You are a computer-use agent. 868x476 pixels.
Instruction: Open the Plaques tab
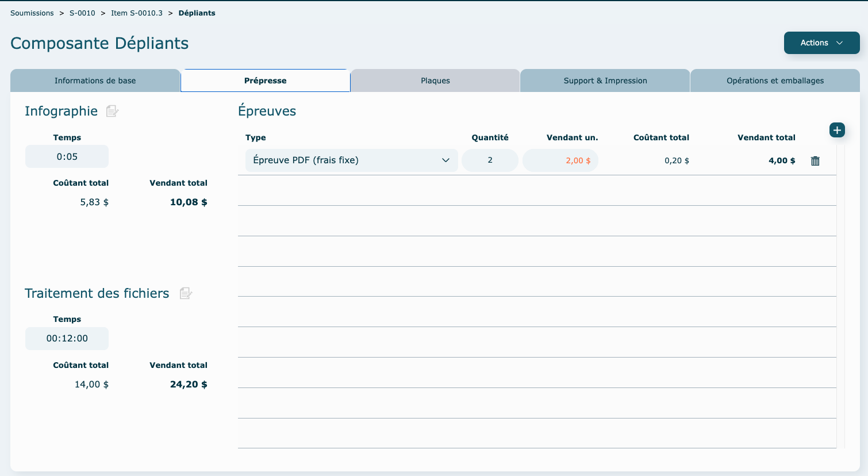435,80
